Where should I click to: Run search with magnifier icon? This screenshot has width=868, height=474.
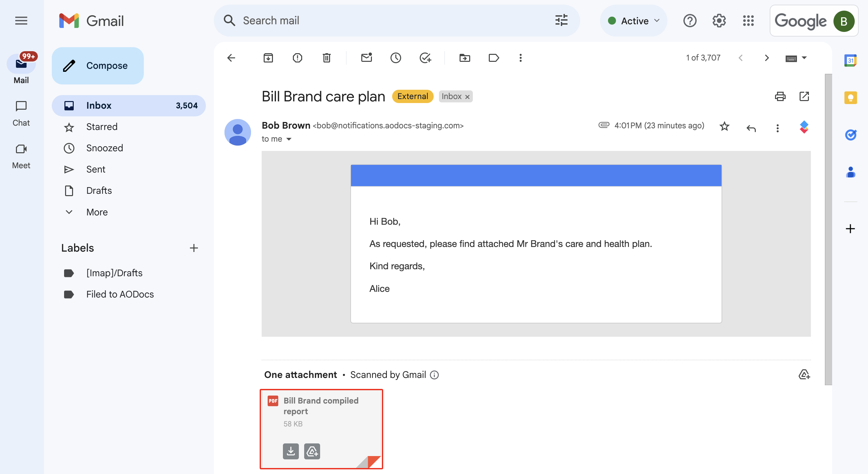pyautogui.click(x=229, y=20)
